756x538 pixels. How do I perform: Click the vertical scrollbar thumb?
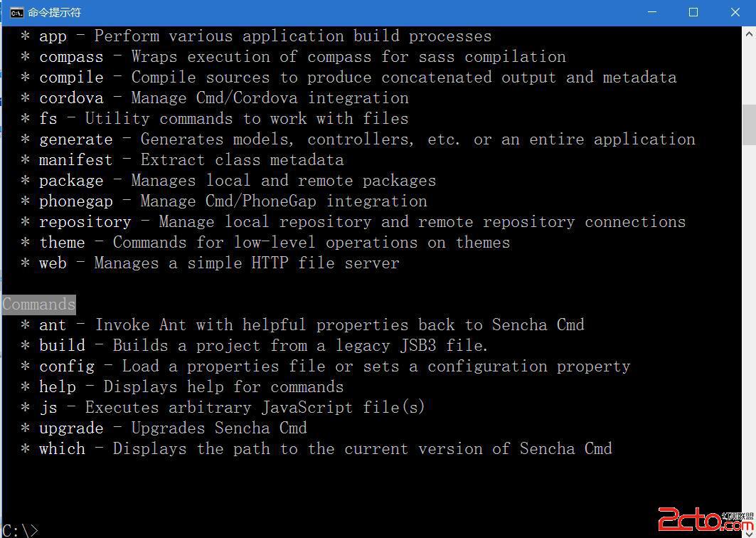[x=749, y=125]
